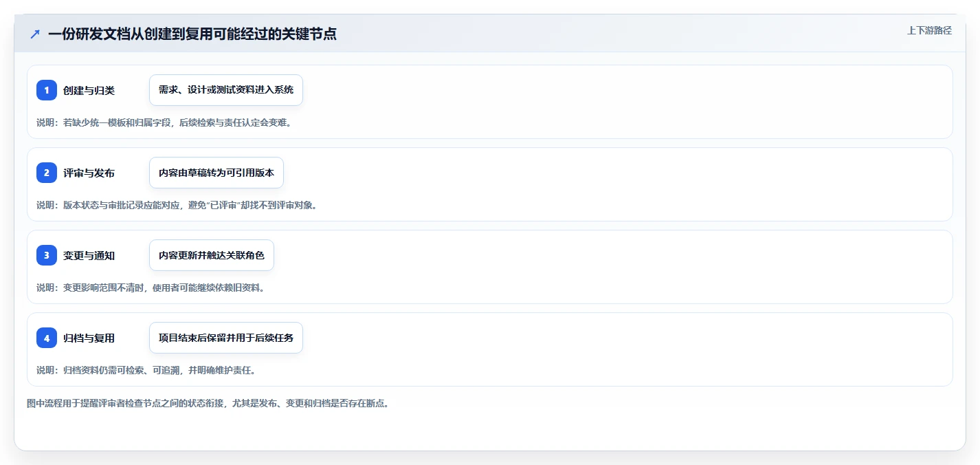Click the 上下游路径 label
The image size is (980, 465).
click(x=929, y=30)
